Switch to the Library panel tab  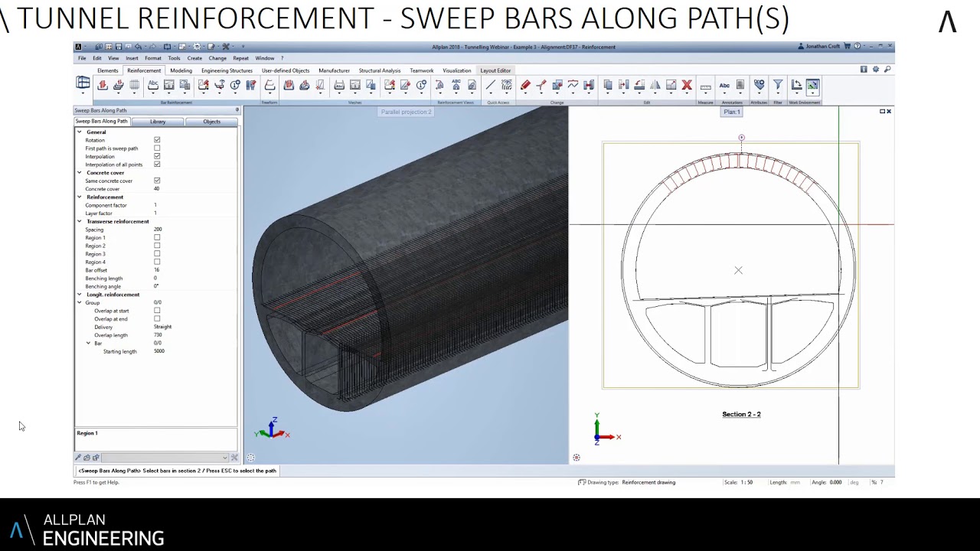pyautogui.click(x=158, y=122)
